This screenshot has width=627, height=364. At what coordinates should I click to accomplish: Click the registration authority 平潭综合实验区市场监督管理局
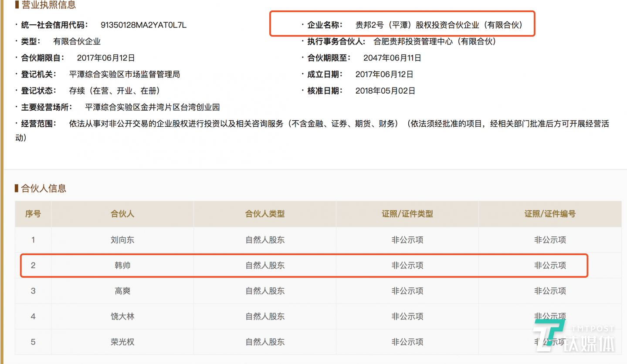pyautogui.click(x=124, y=74)
